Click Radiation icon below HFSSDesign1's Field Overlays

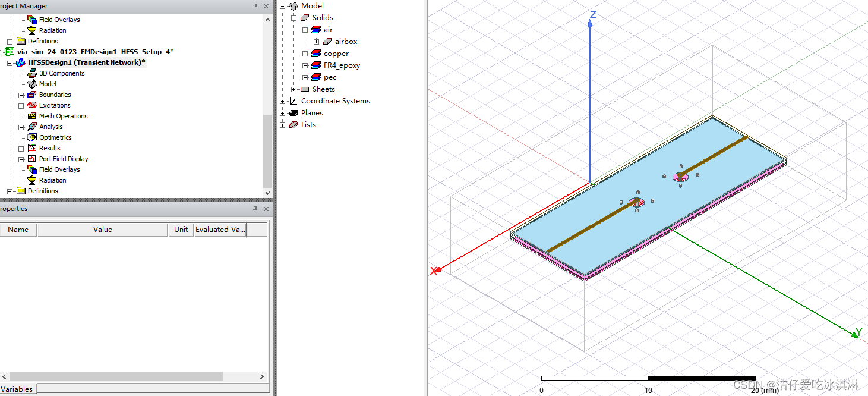32,180
